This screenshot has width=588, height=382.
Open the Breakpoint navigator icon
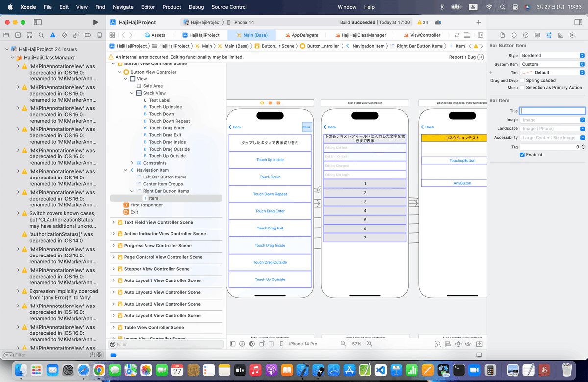[x=88, y=35]
